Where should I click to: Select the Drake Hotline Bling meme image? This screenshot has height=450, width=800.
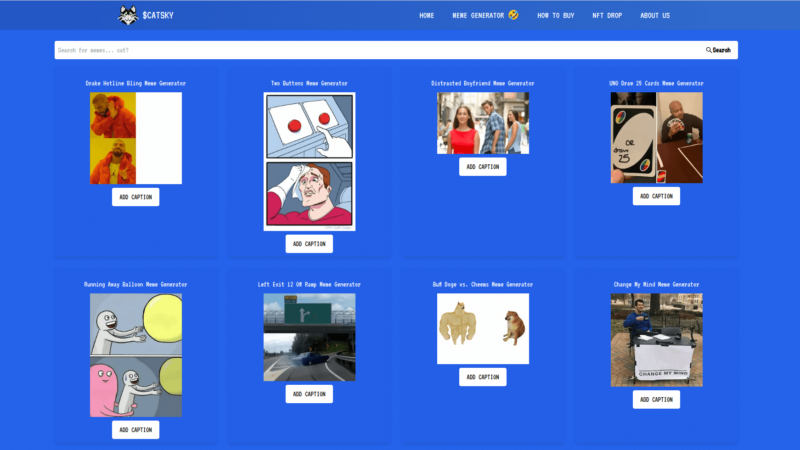pos(135,138)
